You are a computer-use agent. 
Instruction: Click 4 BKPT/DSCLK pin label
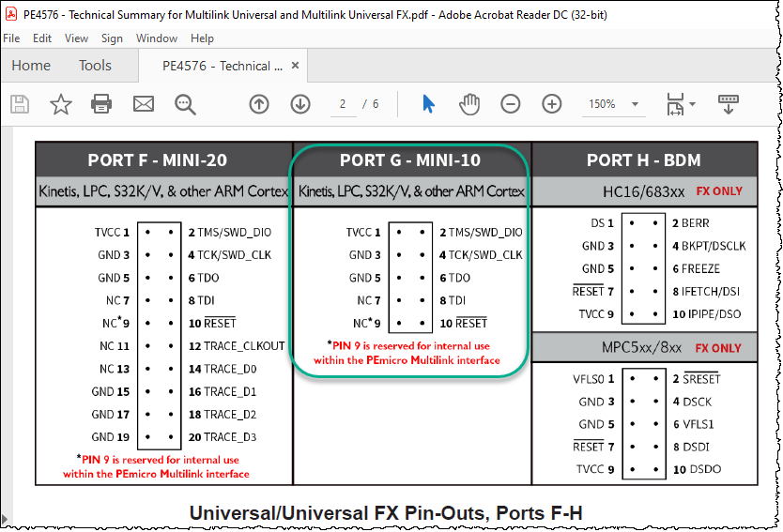[709, 246]
